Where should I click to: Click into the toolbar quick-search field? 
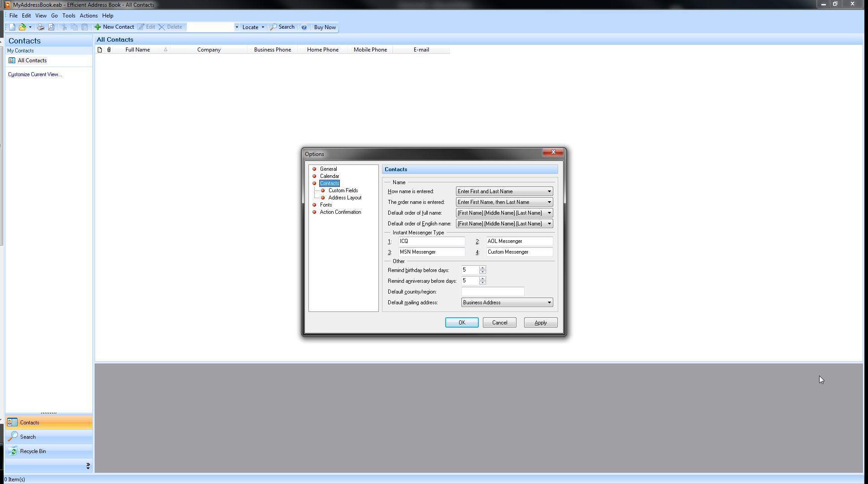point(210,27)
